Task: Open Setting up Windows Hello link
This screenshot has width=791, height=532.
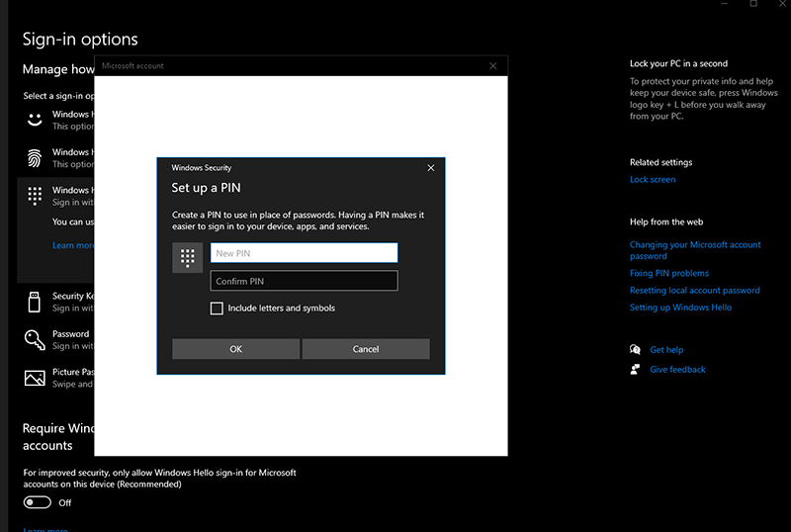Action: click(x=680, y=308)
